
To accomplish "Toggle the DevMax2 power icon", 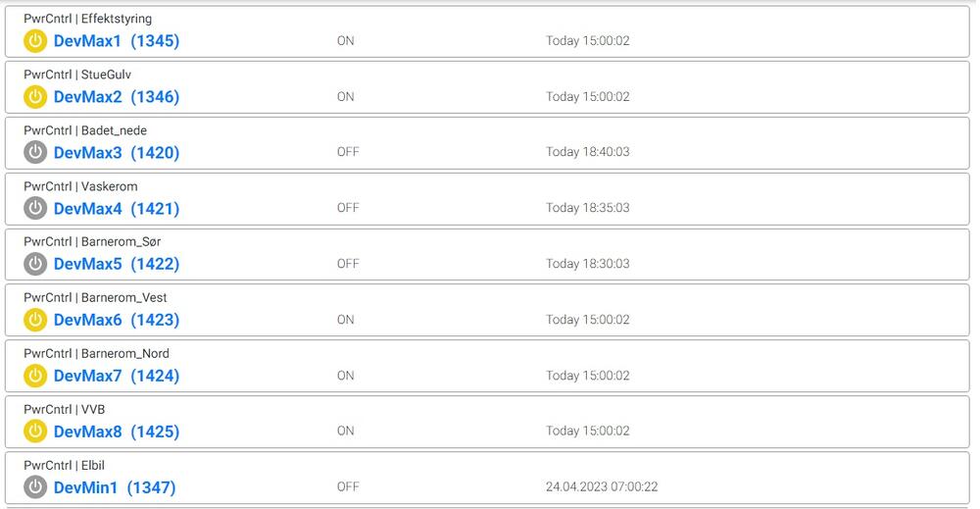I will pyautogui.click(x=35, y=97).
